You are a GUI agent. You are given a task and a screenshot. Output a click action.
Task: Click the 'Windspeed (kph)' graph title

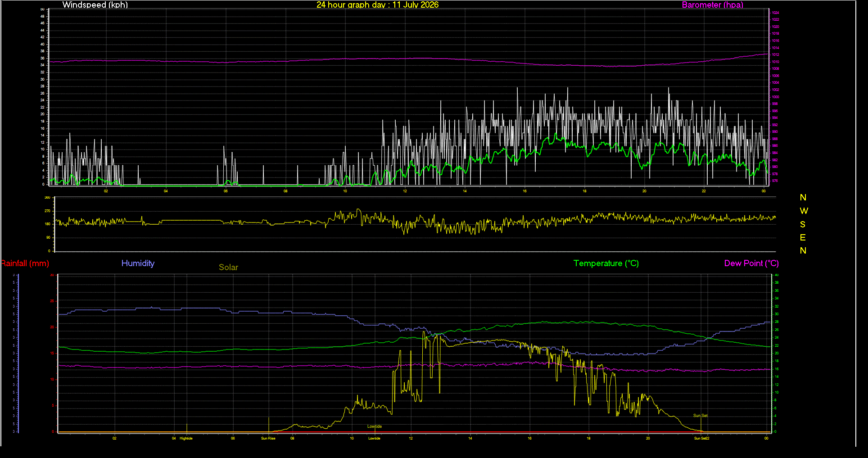(x=95, y=5)
